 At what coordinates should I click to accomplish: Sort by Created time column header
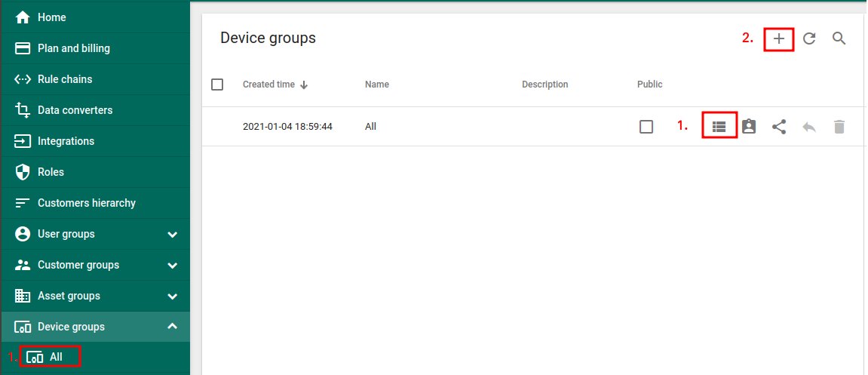point(269,85)
